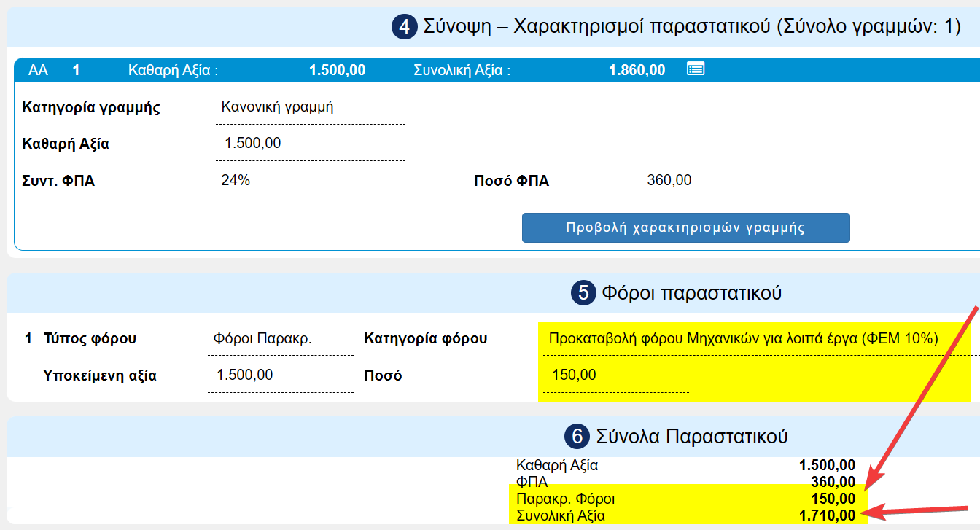Collapse the Φόροι παραστατικού section header

click(x=691, y=293)
